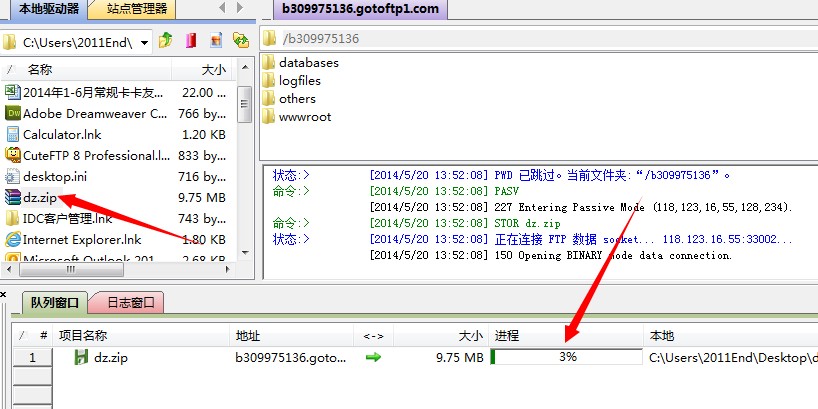The image size is (818, 409).
Task: Select the Adobe Dreamweaver shortcut icon
Action: click(13, 113)
